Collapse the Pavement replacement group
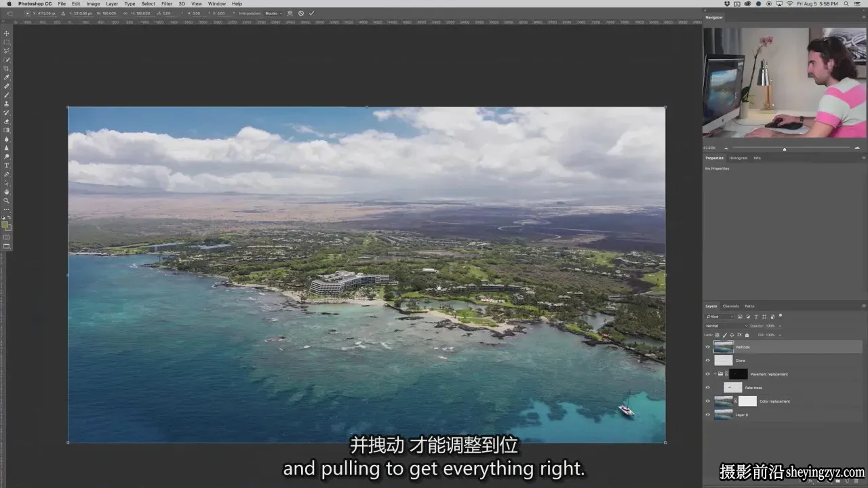Screen dimensions: 868x488 [x=715, y=374]
